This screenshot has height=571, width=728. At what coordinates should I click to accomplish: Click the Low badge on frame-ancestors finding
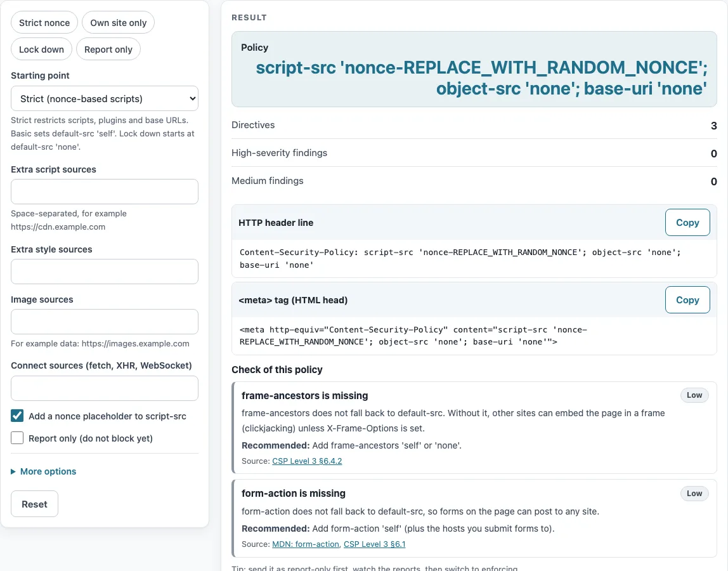point(694,395)
